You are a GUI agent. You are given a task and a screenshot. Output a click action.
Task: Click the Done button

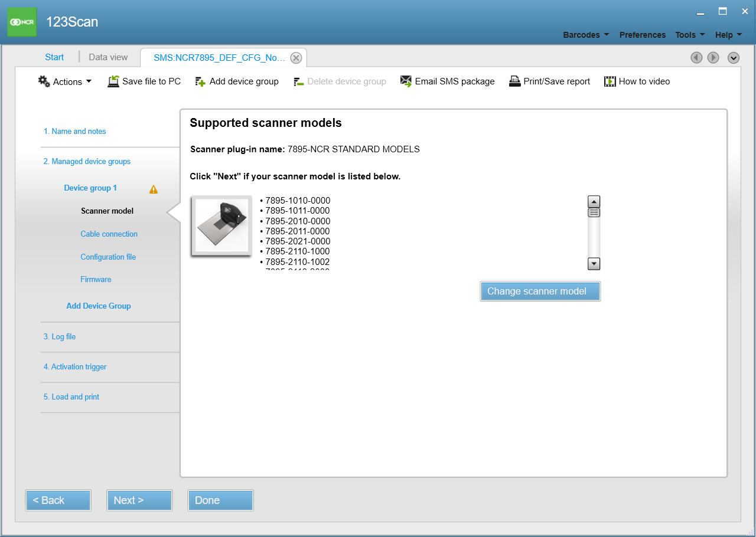coord(221,500)
